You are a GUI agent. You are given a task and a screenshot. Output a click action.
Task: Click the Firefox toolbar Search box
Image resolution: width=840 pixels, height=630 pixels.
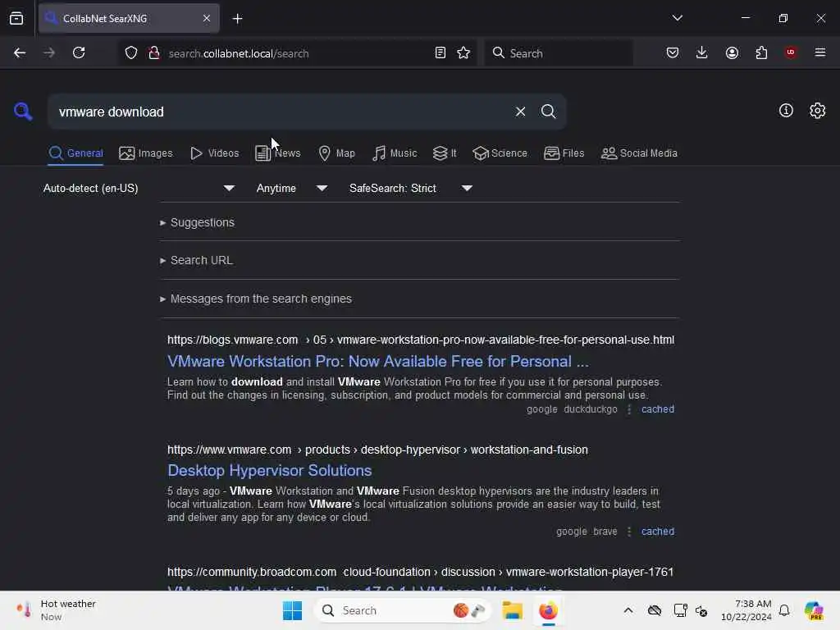558,53
